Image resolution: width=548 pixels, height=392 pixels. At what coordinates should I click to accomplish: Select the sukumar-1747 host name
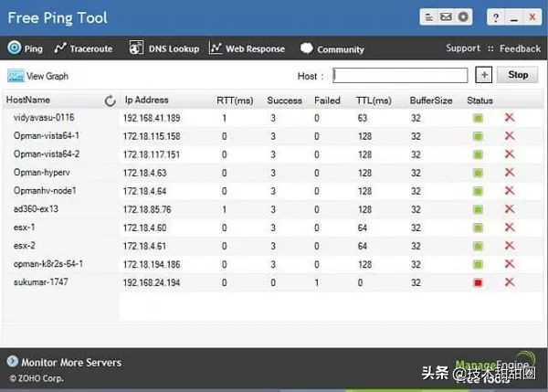[x=41, y=281]
